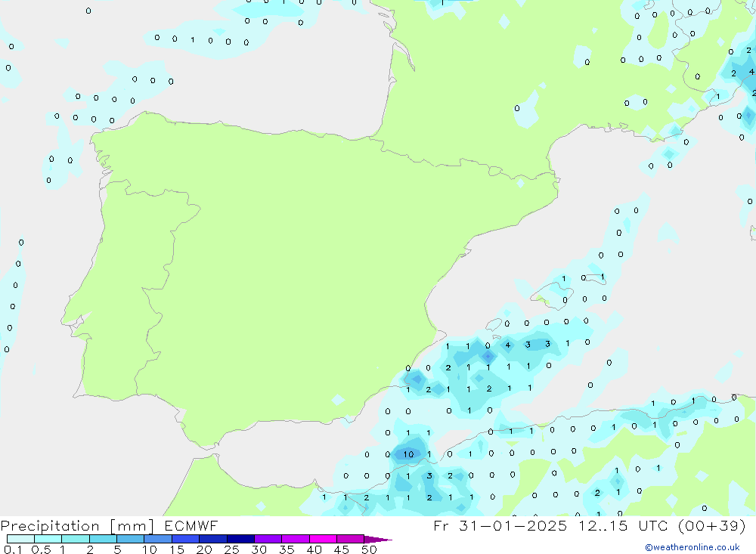756x554 pixels.
Task: Click the 30–35 mm violet legend swatch
Action: pyautogui.click(x=268, y=539)
